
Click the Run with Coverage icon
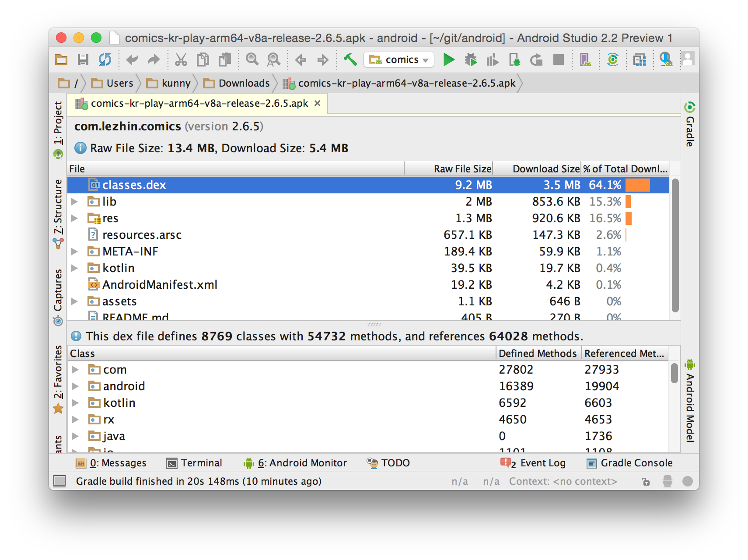[493, 59]
